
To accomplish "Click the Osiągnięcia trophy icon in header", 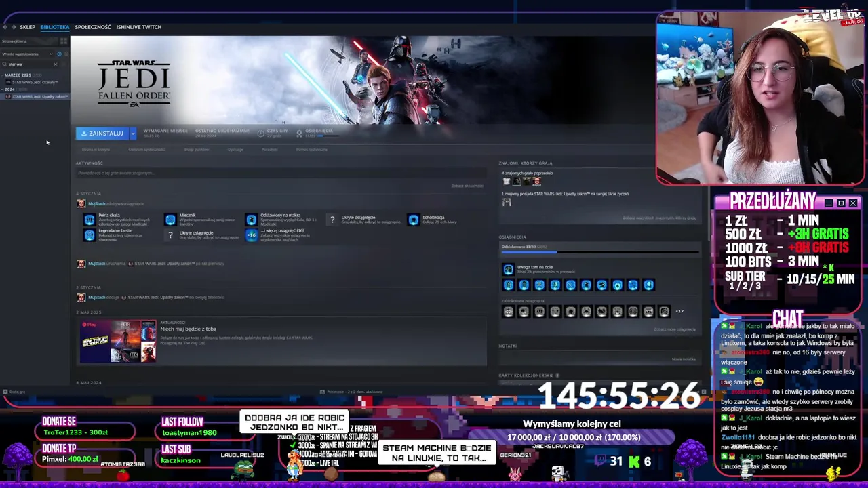I will click(x=299, y=134).
